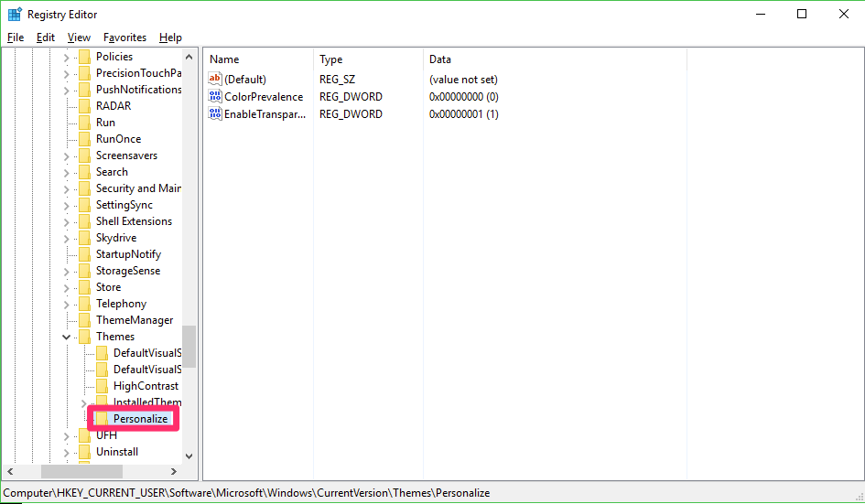Click the Registry Editor app icon in title bar
This screenshot has height=504, width=865.
[x=15, y=15]
